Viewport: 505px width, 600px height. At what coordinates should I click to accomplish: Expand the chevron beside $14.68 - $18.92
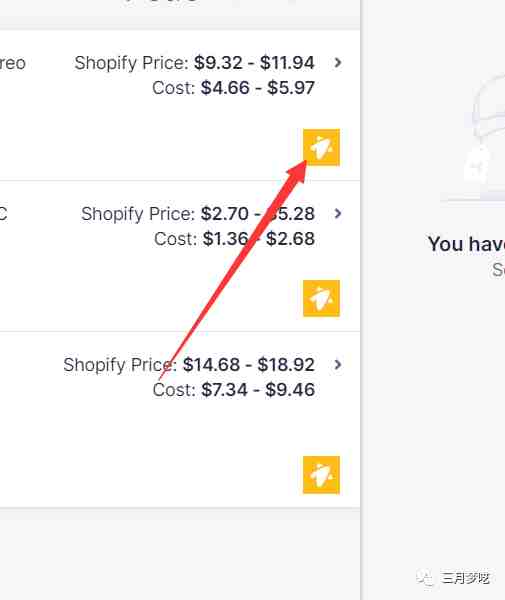tap(337, 364)
